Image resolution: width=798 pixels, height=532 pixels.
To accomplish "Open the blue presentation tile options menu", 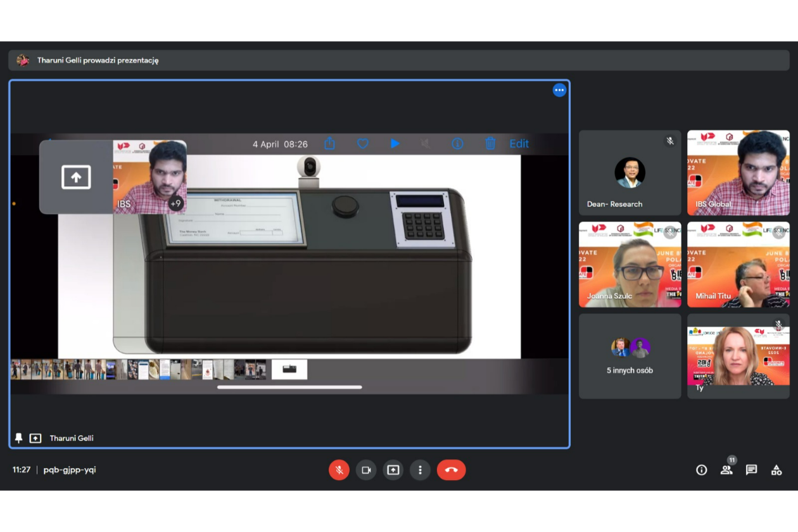I will (559, 90).
